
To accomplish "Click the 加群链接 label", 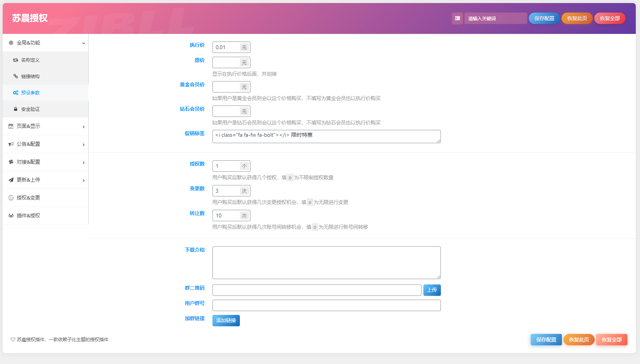I will (x=195, y=319).
